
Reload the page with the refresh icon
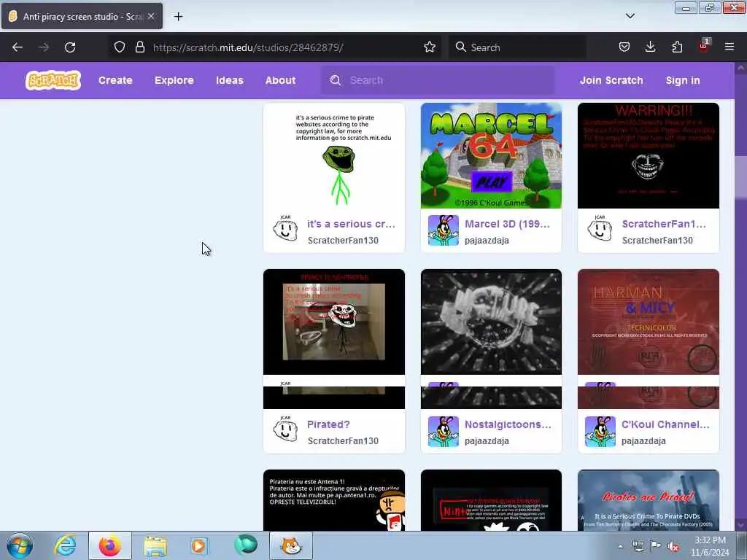[70, 47]
